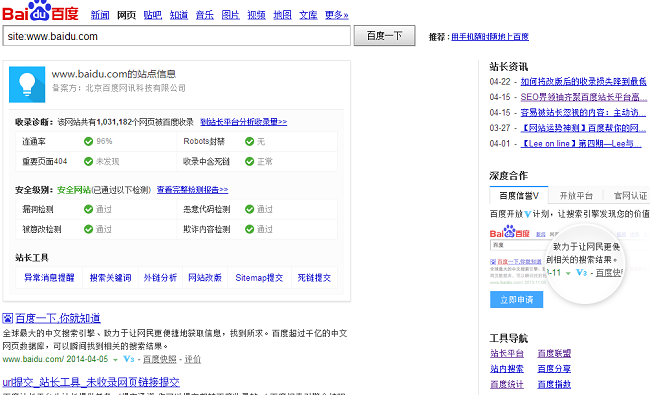Open 百度统计 under 工具导航
650x395 pixels.
[x=507, y=385]
